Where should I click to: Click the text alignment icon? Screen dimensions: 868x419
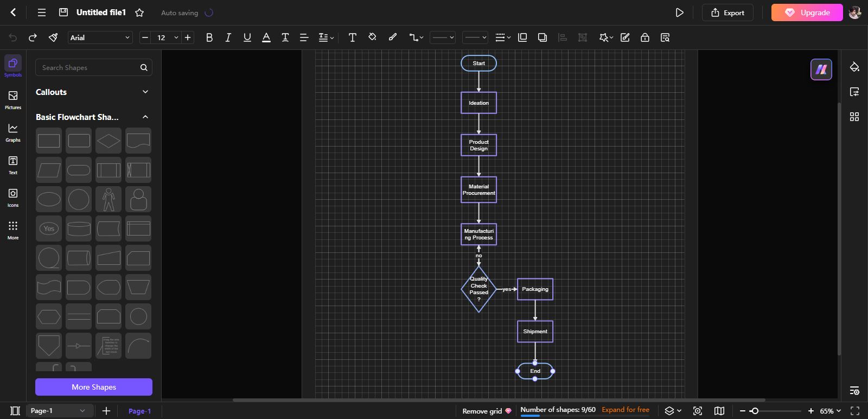[x=304, y=37]
